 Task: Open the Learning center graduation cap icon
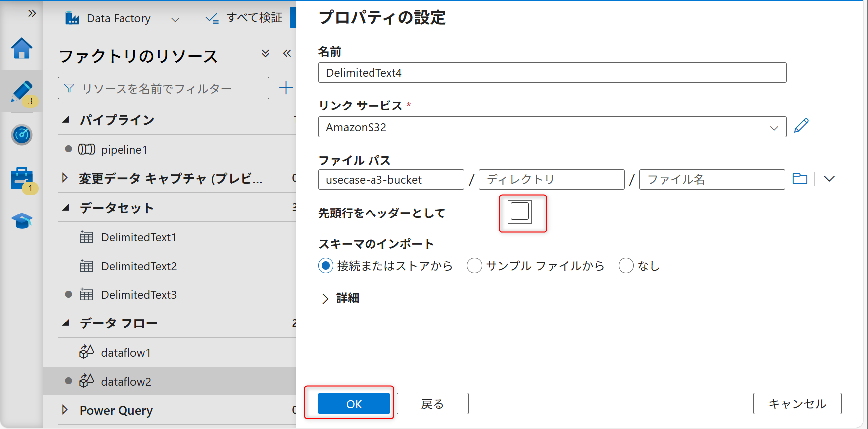click(x=22, y=221)
